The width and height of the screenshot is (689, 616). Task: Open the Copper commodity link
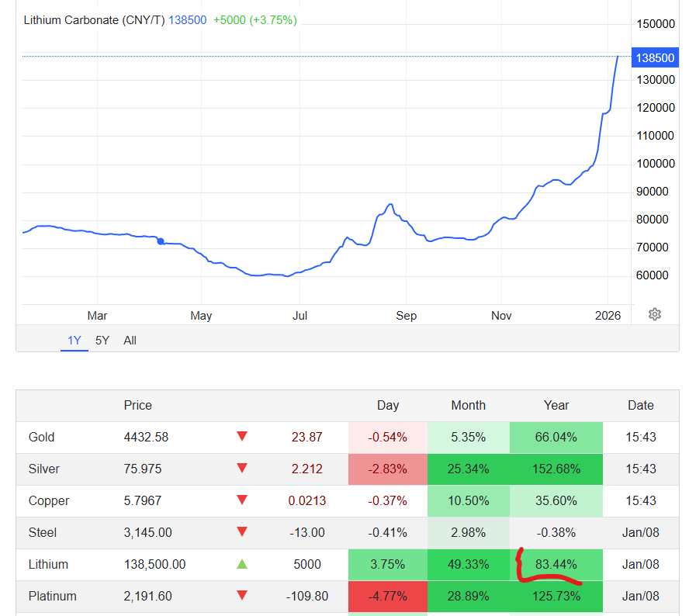pyautogui.click(x=48, y=500)
